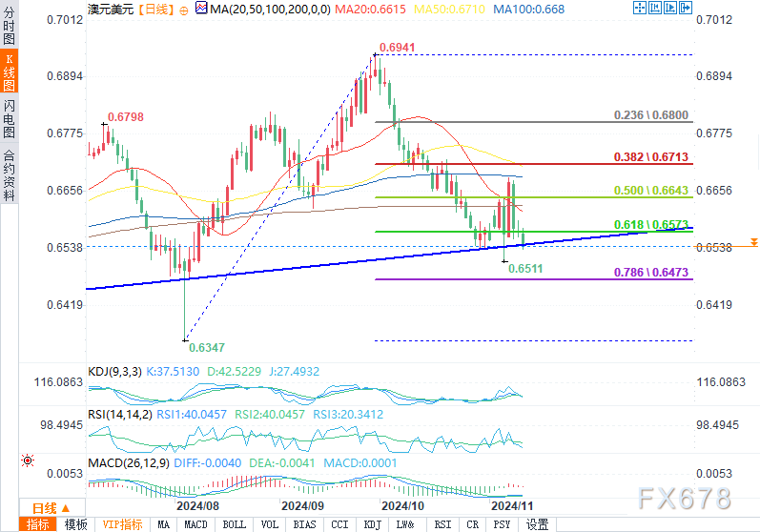The width and height of the screenshot is (760, 532).
Task: Click the MA50:0.6710 value
Action: (x=449, y=9)
